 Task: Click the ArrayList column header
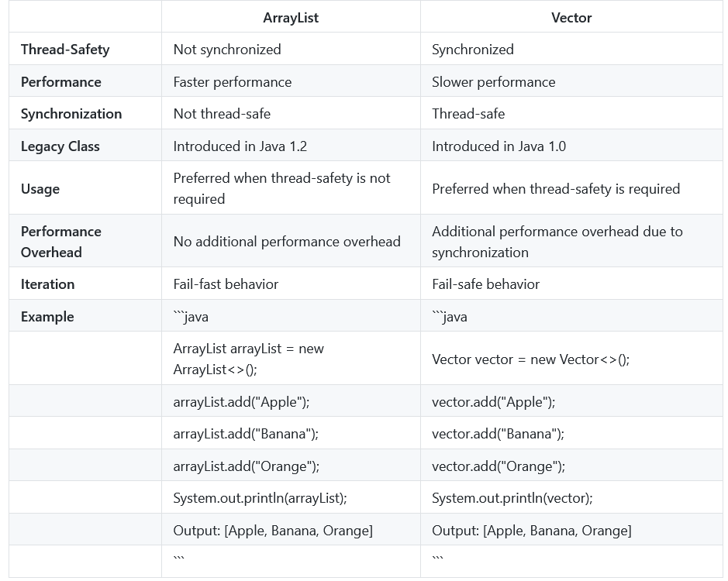tap(291, 18)
